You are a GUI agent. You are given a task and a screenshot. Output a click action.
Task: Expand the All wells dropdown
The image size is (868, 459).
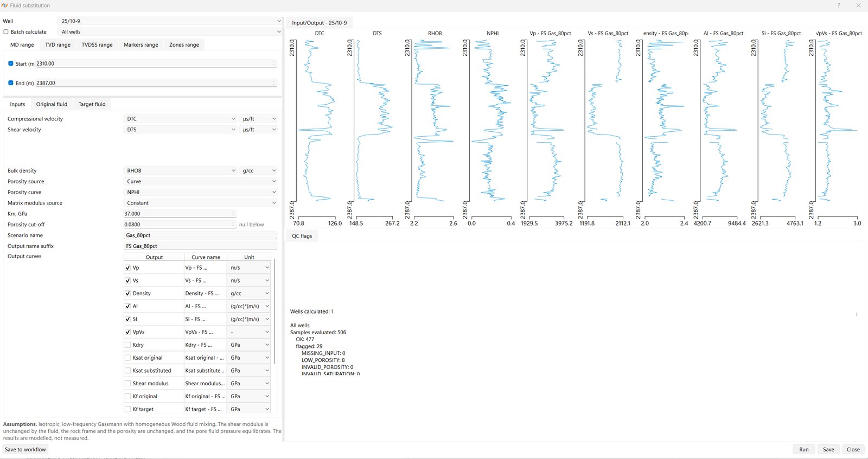point(171,32)
